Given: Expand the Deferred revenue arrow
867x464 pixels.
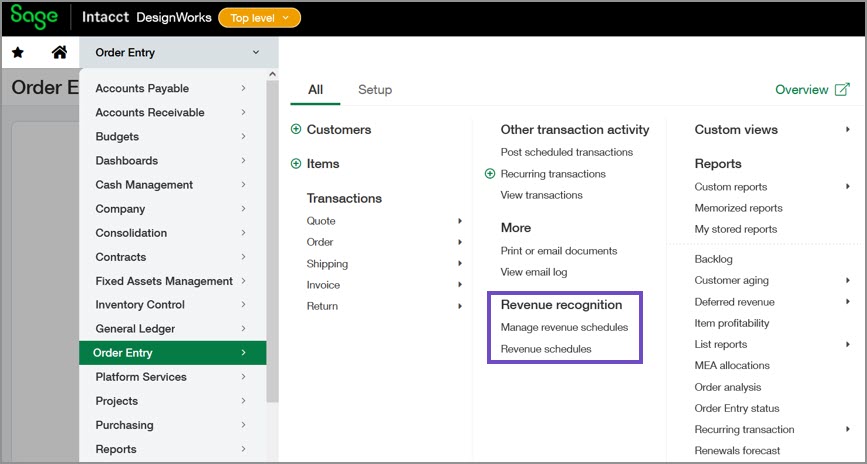Looking at the screenshot, I should 848,302.
